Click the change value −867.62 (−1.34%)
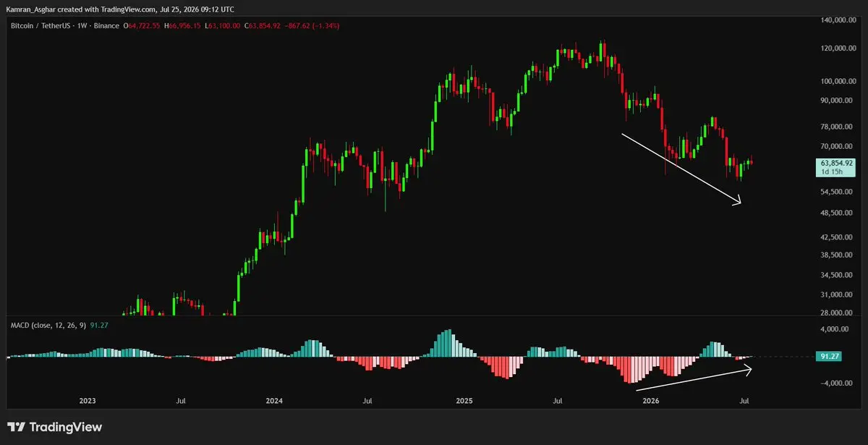Image resolution: width=868 pixels, height=445 pixels. coord(312,26)
